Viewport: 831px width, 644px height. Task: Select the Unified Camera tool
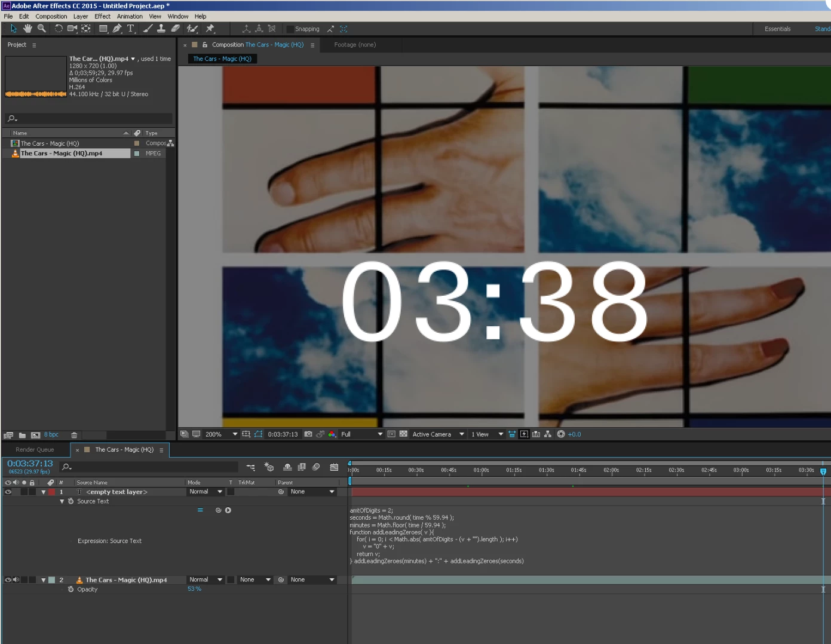tap(72, 29)
